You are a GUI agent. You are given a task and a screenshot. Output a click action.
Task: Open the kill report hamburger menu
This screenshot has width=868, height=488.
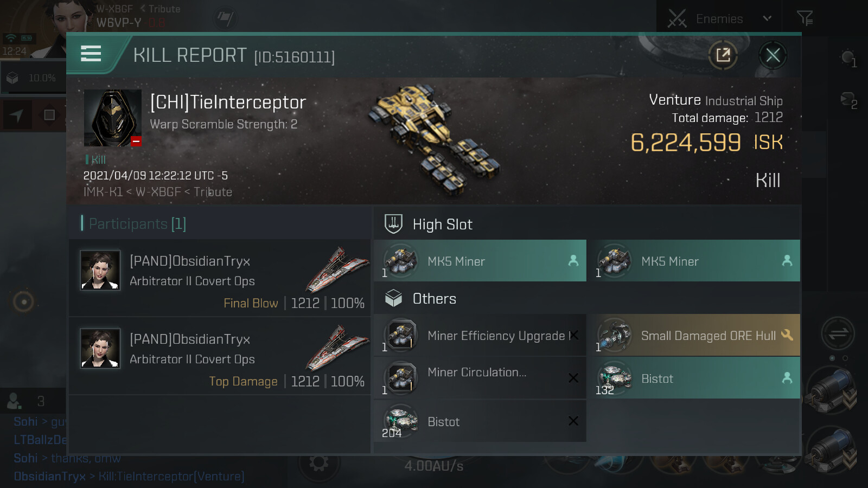click(91, 54)
